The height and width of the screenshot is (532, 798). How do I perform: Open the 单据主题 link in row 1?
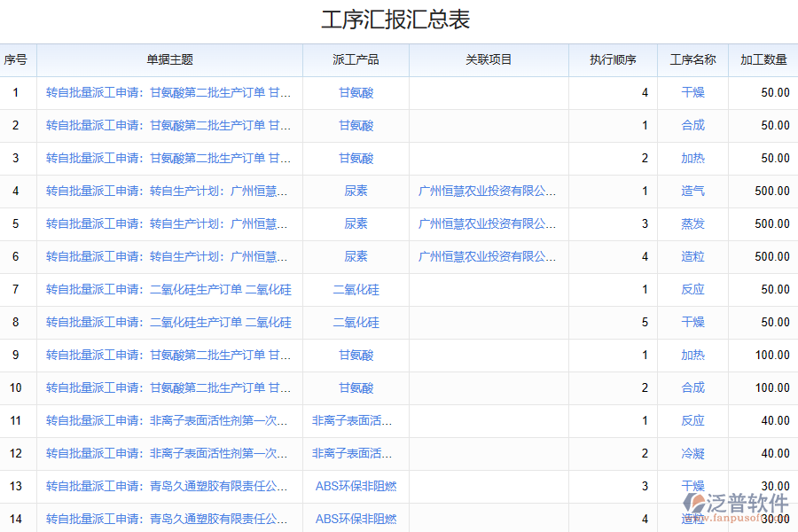(x=168, y=93)
